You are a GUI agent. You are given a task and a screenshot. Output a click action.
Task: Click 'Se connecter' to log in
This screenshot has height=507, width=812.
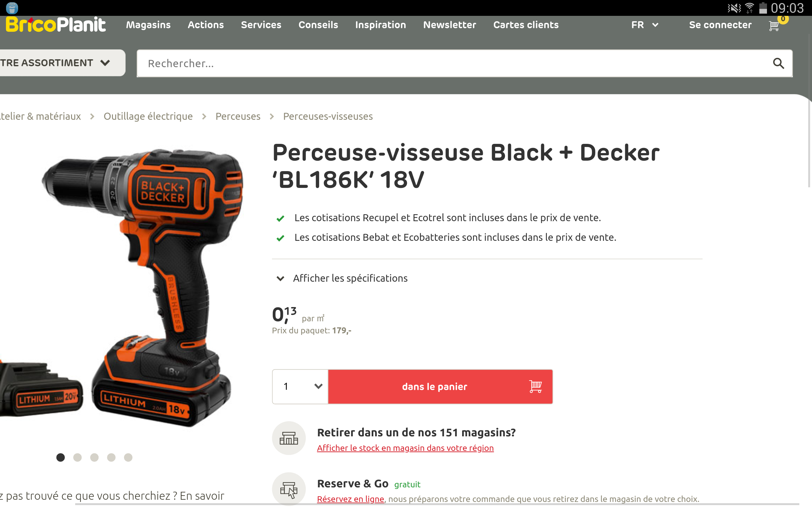pyautogui.click(x=720, y=25)
